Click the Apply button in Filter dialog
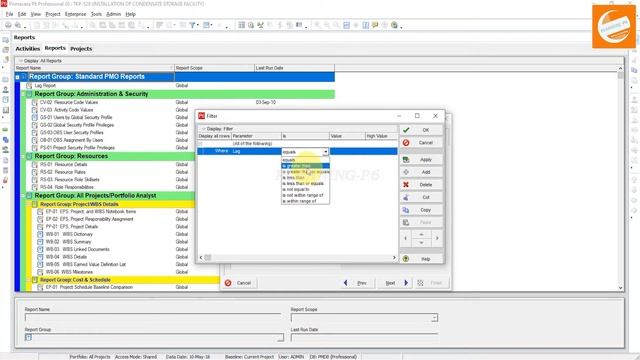This screenshot has width=640, height=360. [x=421, y=160]
